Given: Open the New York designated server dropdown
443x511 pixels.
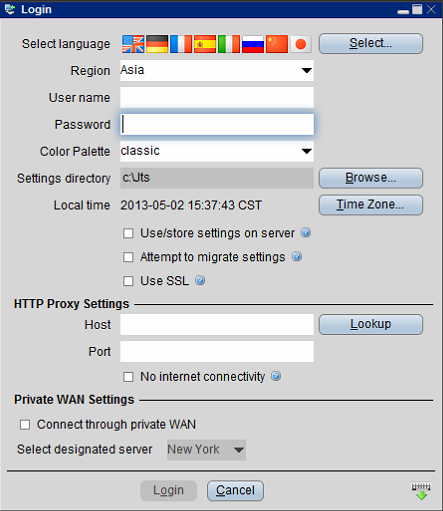Looking at the screenshot, I should tap(206, 450).
